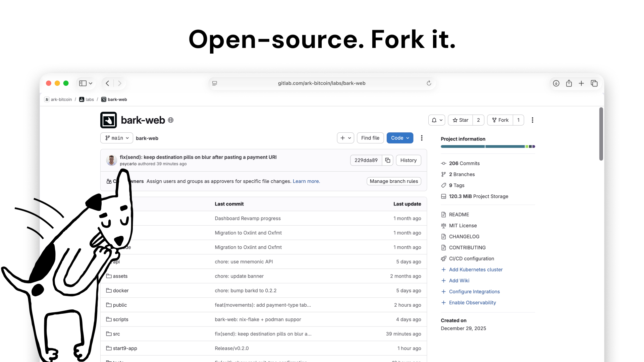
Task: Open 120.3 MiB Project Storage
Action: tap(478, 196)
